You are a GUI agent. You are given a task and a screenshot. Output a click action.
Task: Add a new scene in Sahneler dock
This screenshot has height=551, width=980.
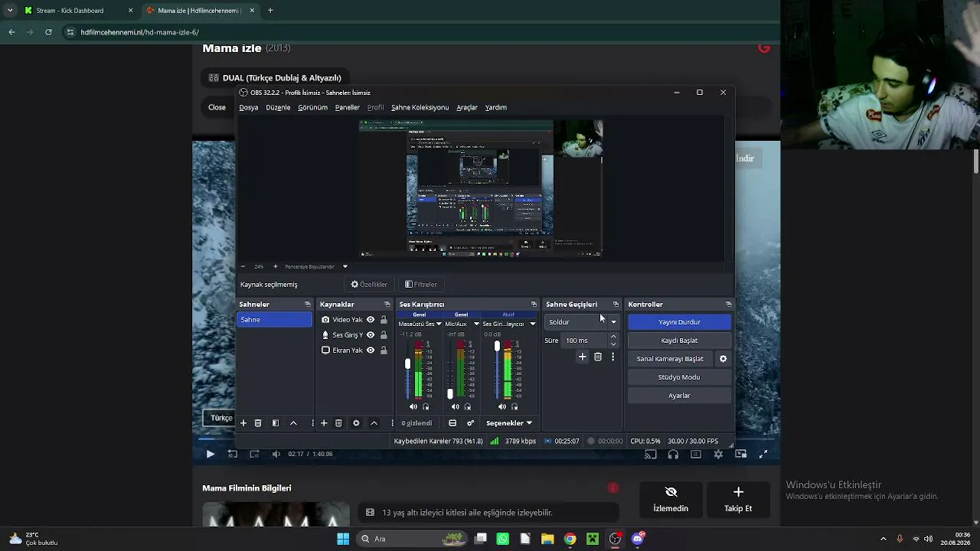pyautogui.click(x=243, y=423)
